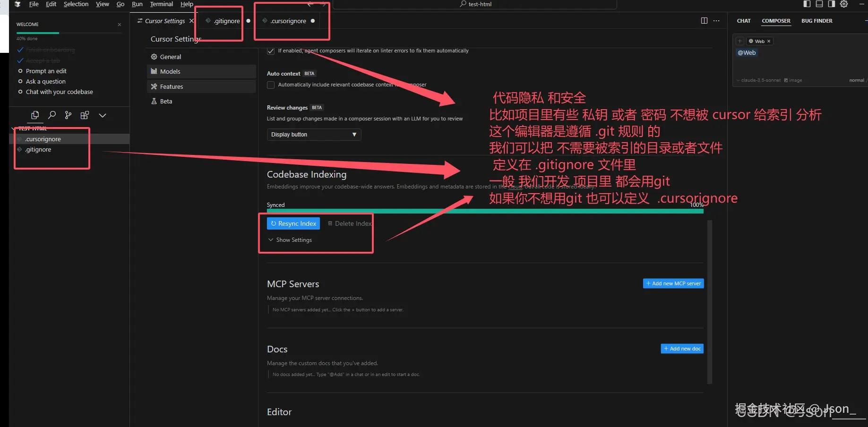Close the Welcome onboarding panel

tap(120, 25)
